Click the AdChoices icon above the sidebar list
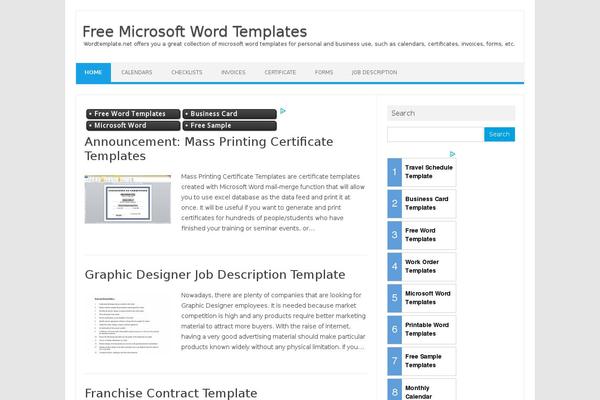Image resolution: width=600 pixels, height=400 pixels. (x=453, y=154)
